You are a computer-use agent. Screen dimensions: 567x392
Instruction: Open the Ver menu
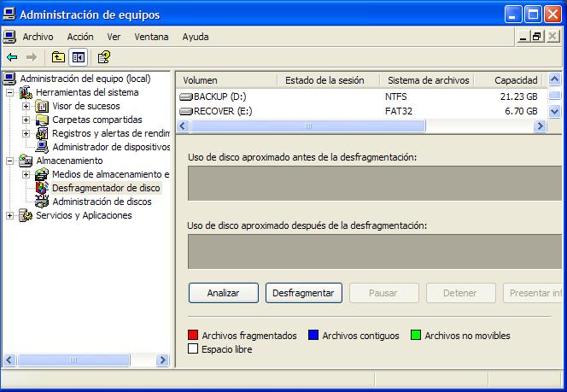(114, 37)
